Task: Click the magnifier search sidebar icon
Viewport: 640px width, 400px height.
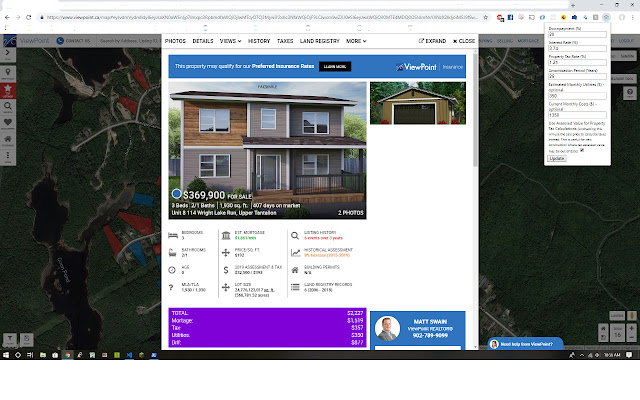Action: point(8,107)
